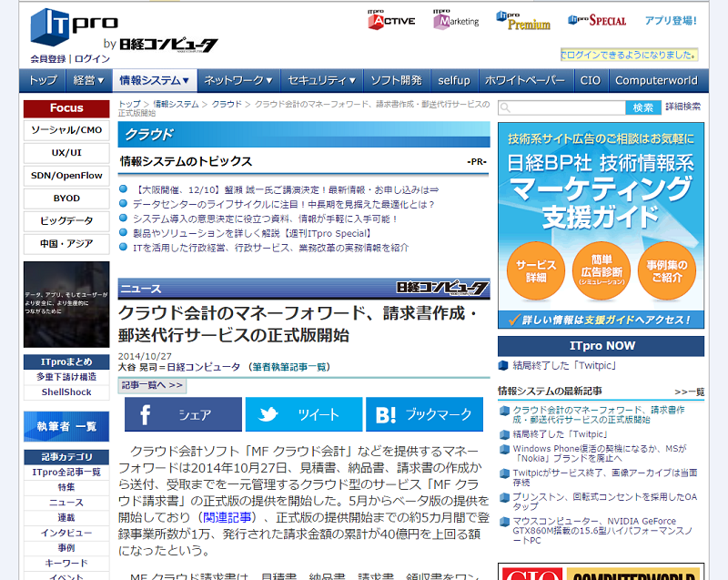Click the ログイン link

point(92,59)
